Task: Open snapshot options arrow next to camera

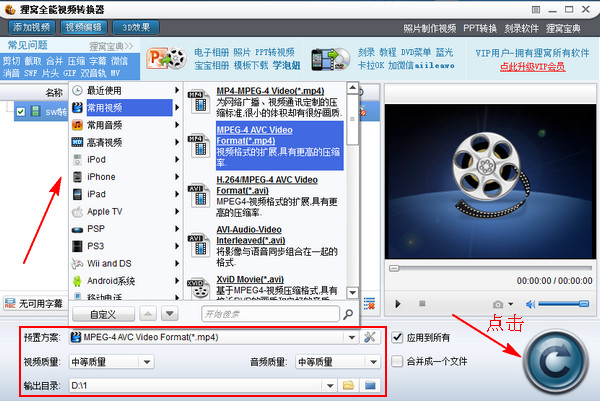Action: click(510, 304)
